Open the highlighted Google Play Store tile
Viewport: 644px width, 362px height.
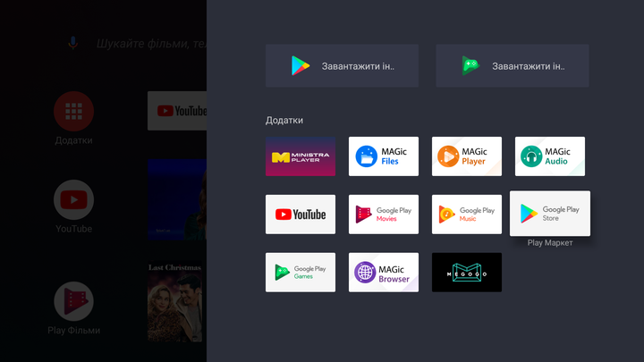(x=550, y=214)
